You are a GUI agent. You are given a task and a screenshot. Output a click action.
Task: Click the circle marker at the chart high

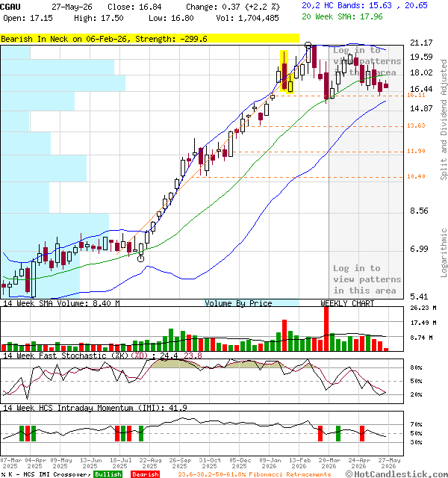click(x=308, y=46)
